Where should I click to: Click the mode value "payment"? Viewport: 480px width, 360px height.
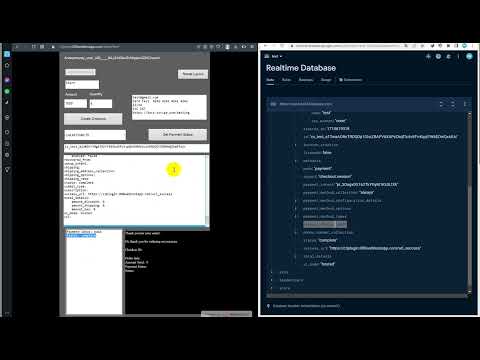coord(323,169)
